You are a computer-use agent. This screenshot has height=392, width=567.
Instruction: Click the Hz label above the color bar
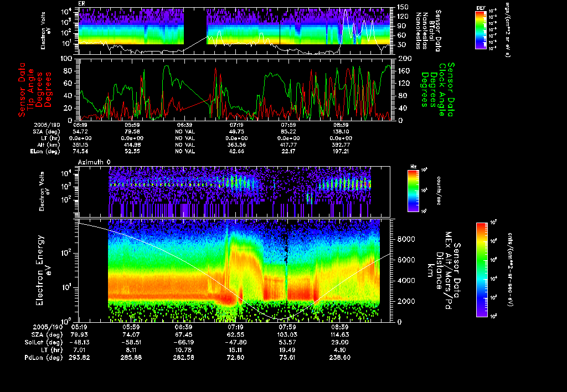(x=413, y=167)
